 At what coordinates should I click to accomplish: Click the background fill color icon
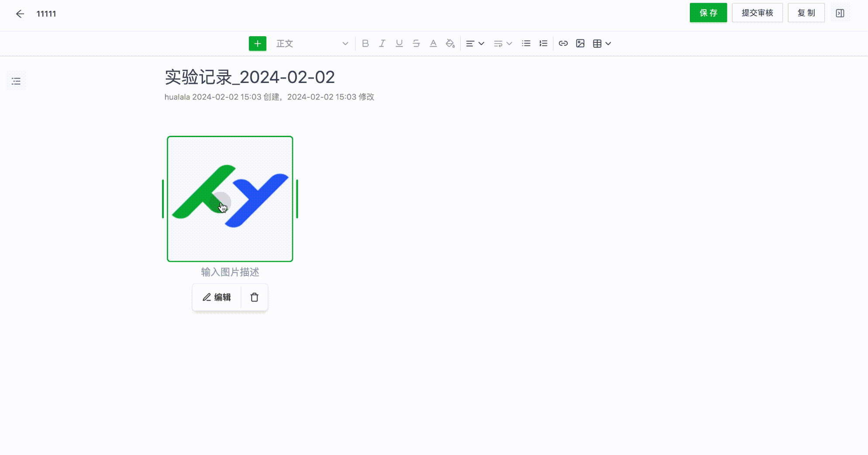click(450, 44)
